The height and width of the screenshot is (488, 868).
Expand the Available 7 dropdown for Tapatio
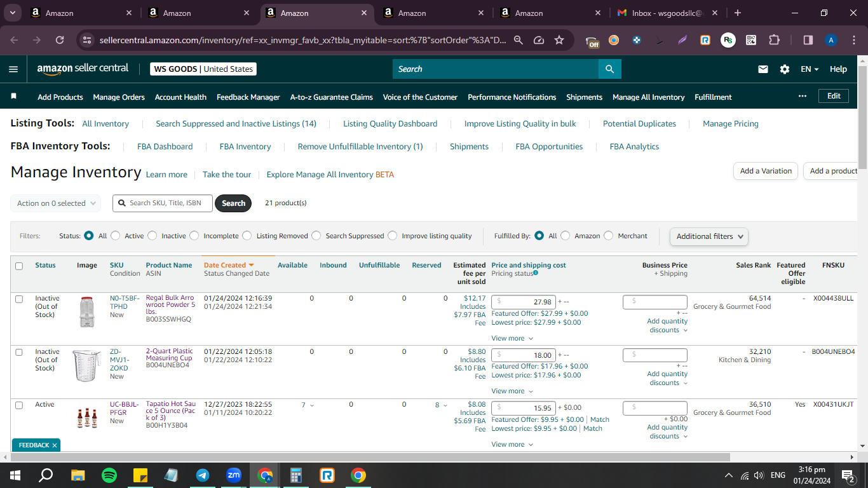[x=308, y=405]
